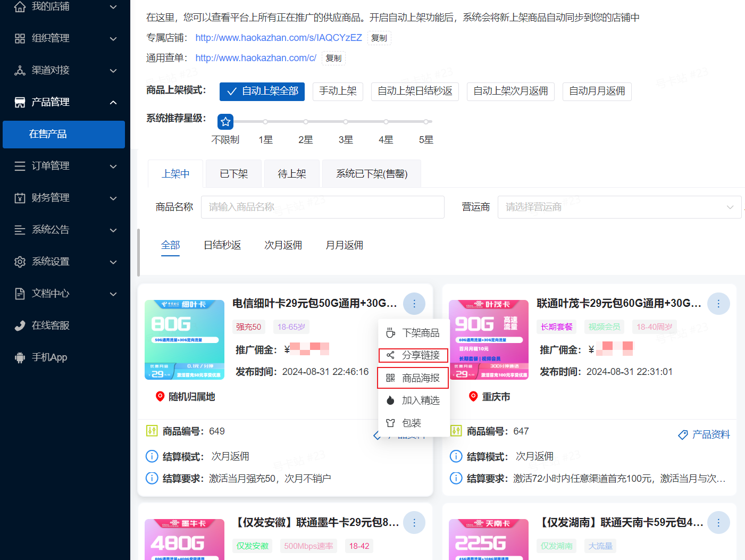Select the 自动上架全部 listing mode

[x=262, y=91]
